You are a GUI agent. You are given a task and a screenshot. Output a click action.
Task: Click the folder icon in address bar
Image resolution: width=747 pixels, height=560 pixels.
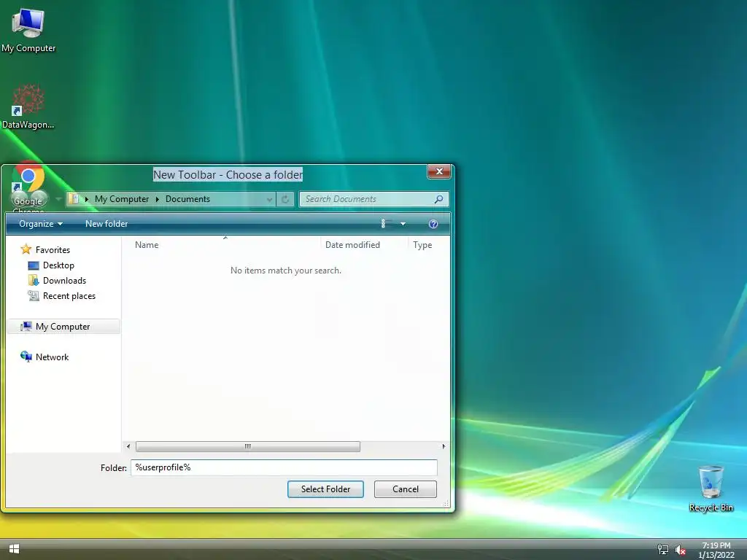pyautogui.click(x=74, y=198)
